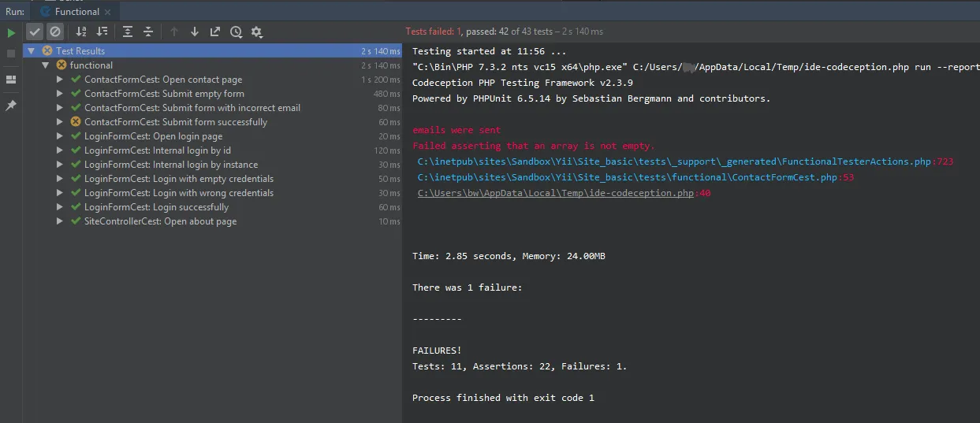Select LoginFormCest: Login successfully test
The width and height of the screenshot is (980, 423).
pyautogui.click(x=213, y=207)
